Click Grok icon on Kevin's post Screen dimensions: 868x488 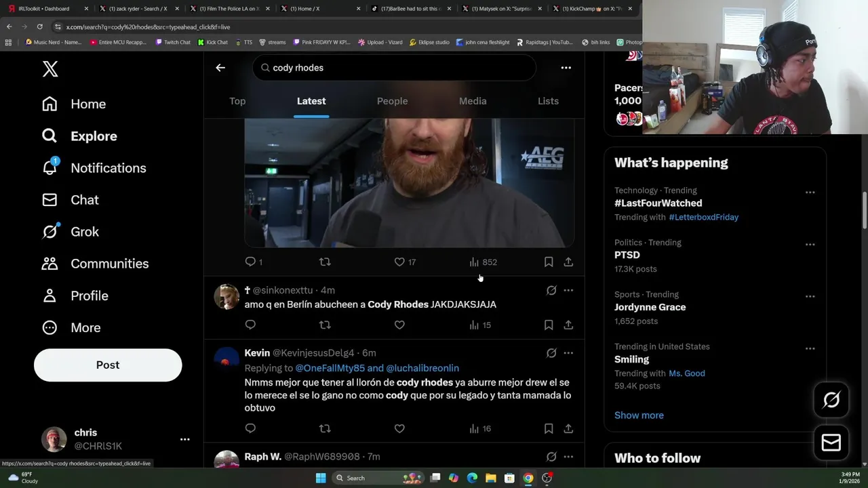click(551, 353)
